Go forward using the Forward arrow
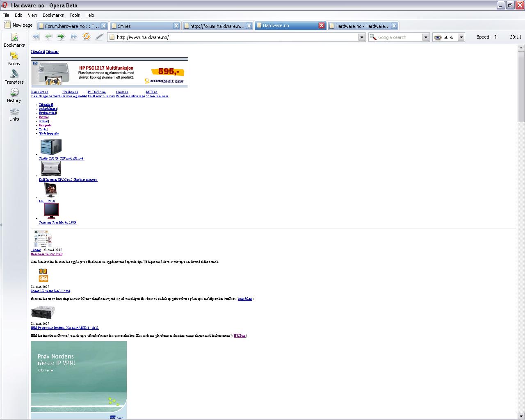 pyautogui.click(x=61, y=37)
